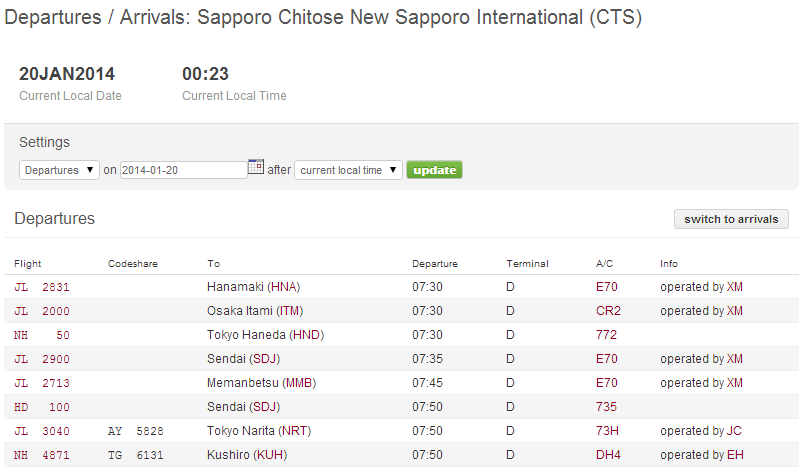Expand the Departures type dropdown
This screenshot has width=804, height=468.
[x=59, y=170]
